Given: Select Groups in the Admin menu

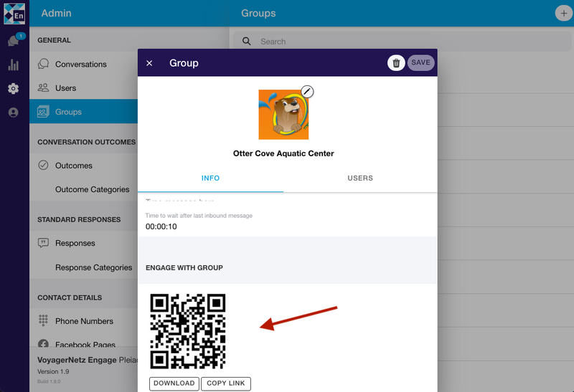Looking at the screenshot, I should tap(84, 112).
